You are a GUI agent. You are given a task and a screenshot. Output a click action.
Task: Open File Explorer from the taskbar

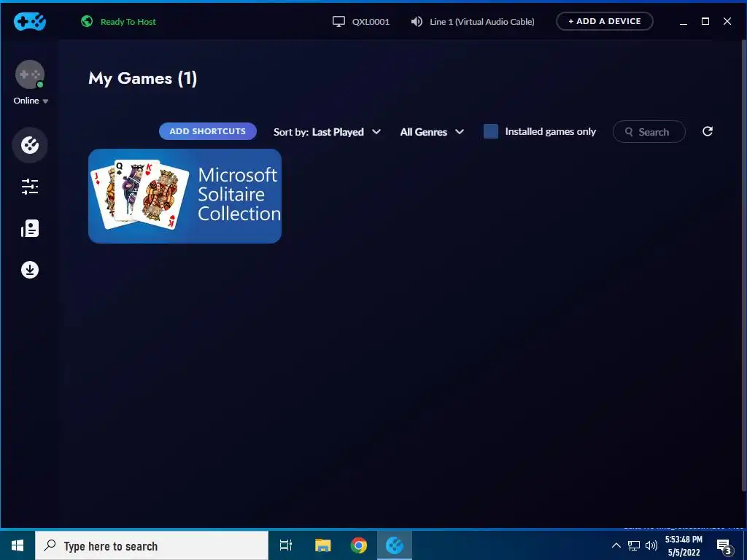click(323, 545)
